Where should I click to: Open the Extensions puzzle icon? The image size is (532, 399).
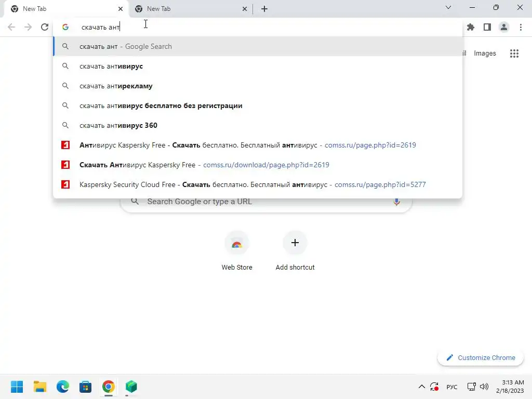click(x=470, y=27)
